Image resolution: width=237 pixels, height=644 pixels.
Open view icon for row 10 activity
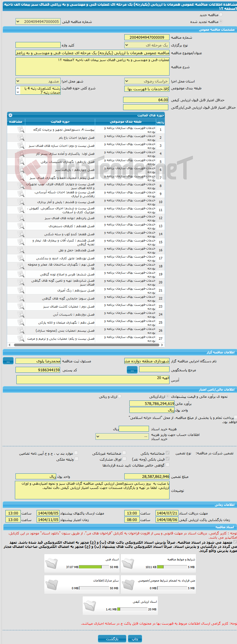click(x=21, y=202)
